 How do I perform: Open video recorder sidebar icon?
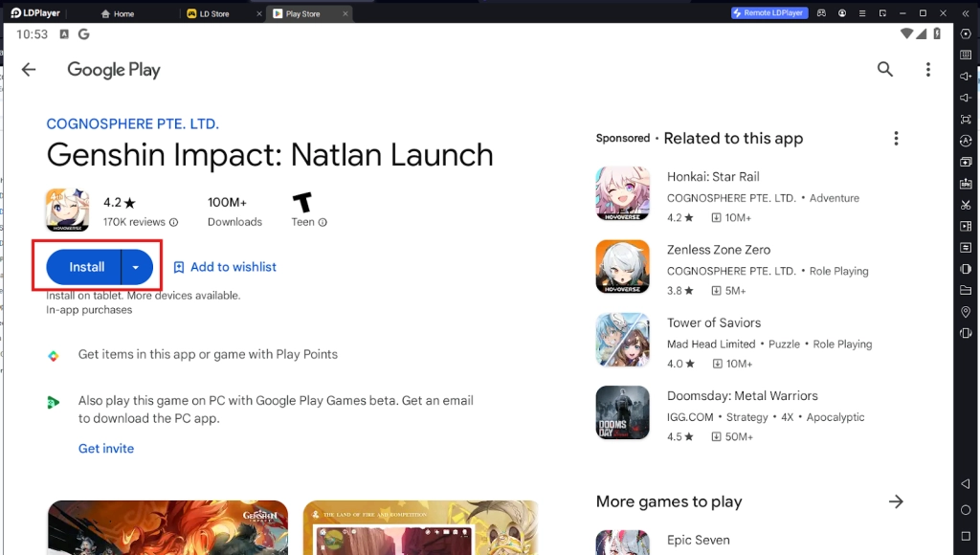click(x=966, y=226)
